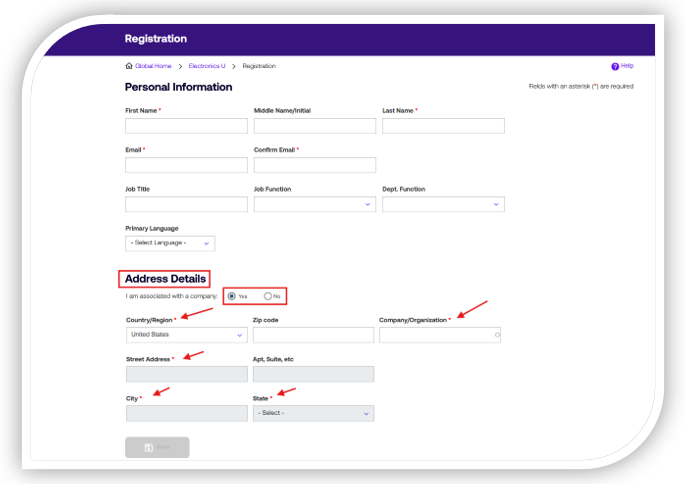The image size is (685, 484).
Task: Select the Confirm Email text box
Action: click(314, 165)
